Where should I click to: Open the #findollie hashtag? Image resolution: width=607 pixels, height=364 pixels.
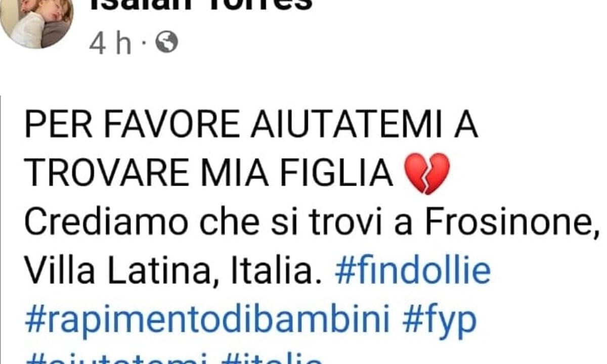pos(413,271)
